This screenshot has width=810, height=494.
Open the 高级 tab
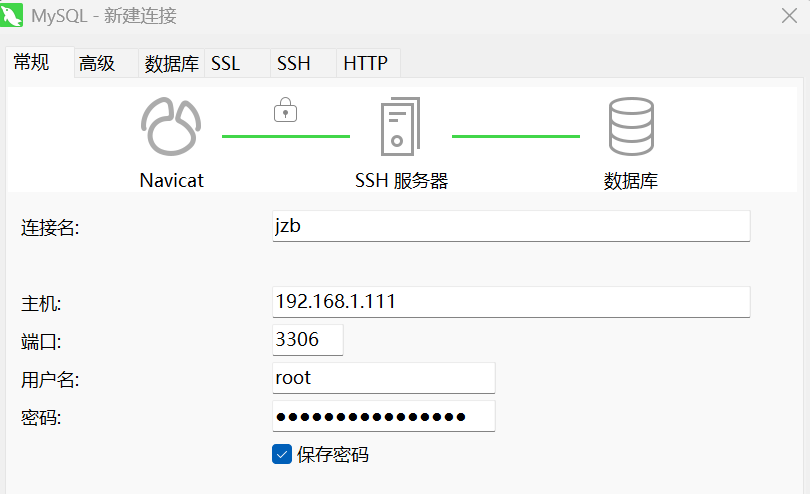point(97,63)
